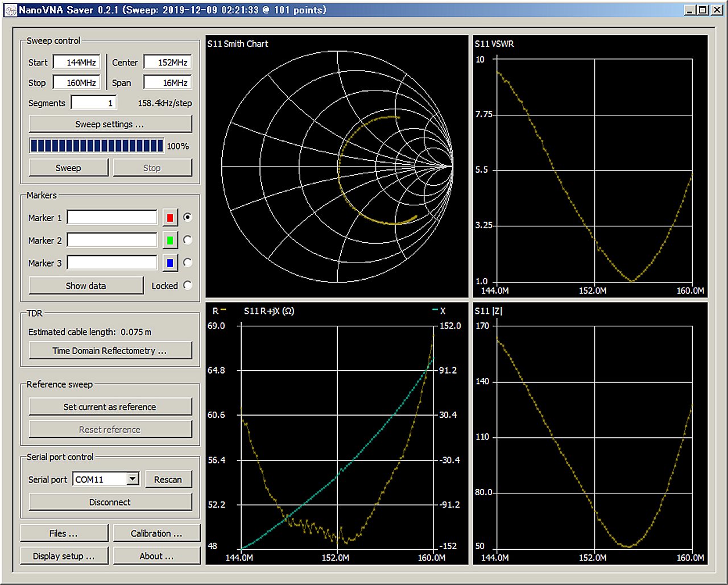Open the green Marker 2 color swatch

click(170, 240)
